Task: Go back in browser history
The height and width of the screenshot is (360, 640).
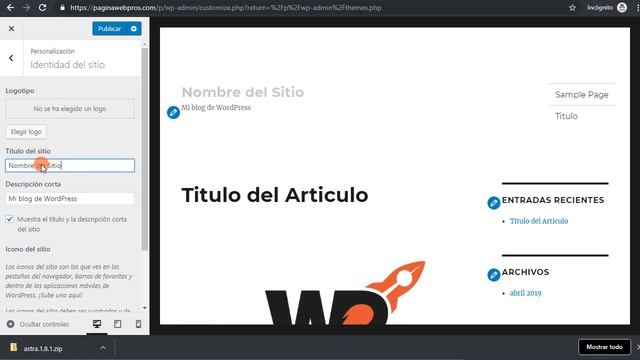Action: (10, 7)
